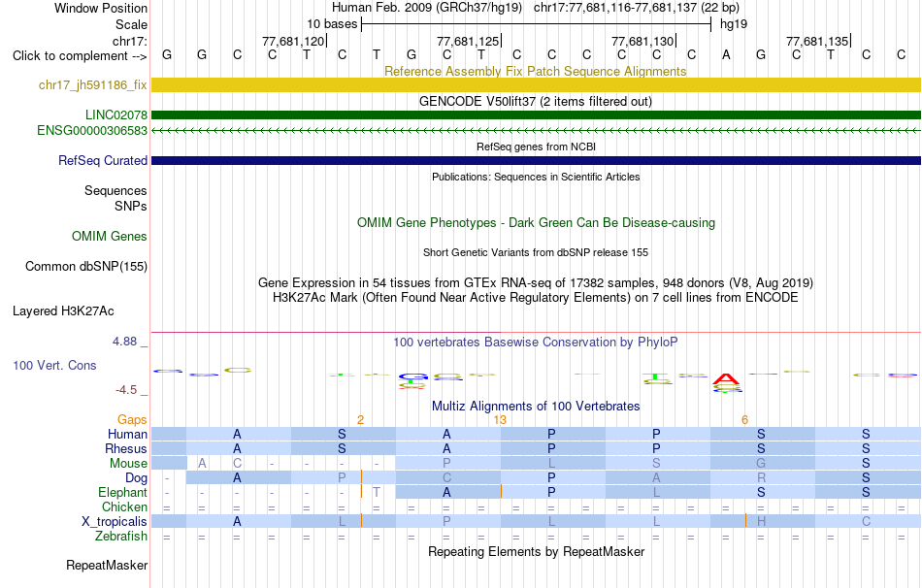The width and height of the screenshot is (922, 588).
Task: Click the T residue in the Elephant row
Action: pos(377,492)
